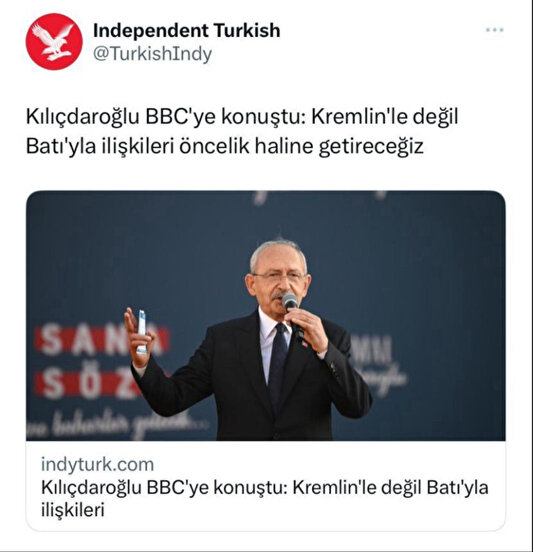The image size is (533, 552).
Task: Select the word 'Kılıçdaroğlu' starting the tweet
Action: pyautogui.click(x=83, y=117)
